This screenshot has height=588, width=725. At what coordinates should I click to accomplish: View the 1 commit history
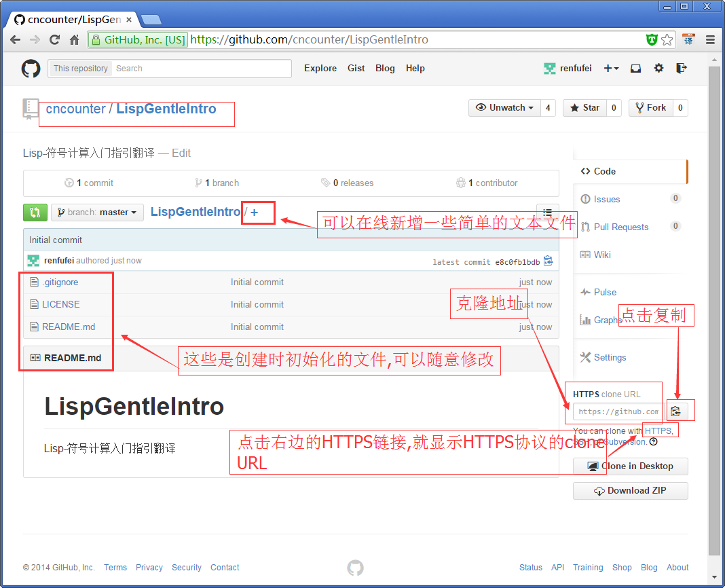click(89, 183)
